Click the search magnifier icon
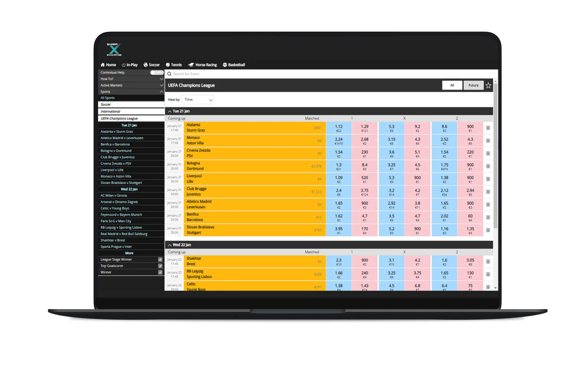 pyautogui.click(x=169, y=74)
